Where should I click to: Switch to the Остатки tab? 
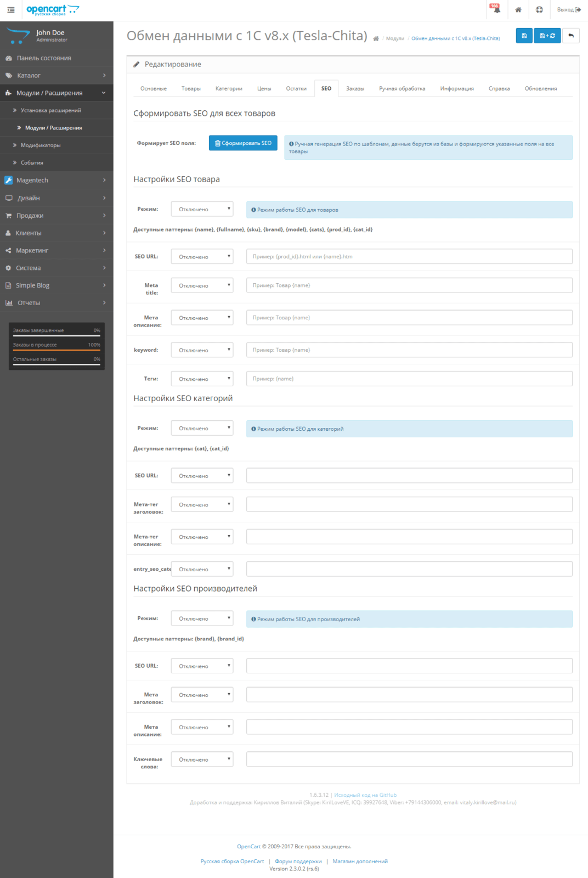tap(296, 88)
